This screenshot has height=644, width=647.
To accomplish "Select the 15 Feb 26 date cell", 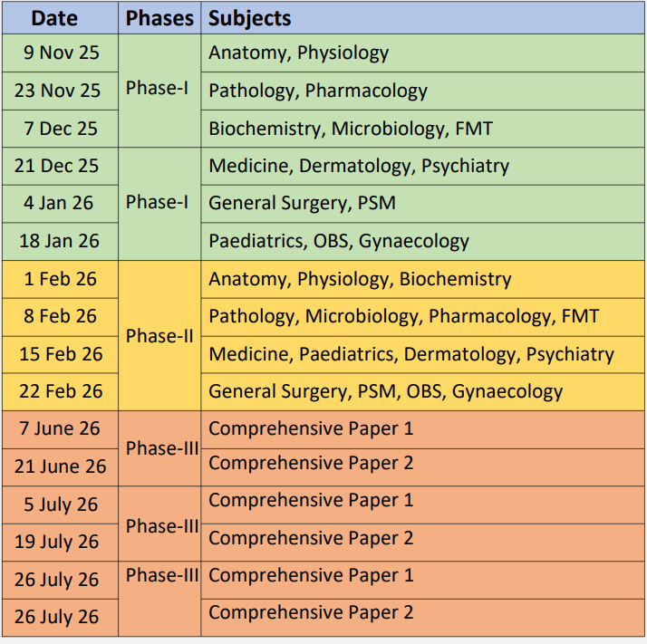I will 61,354.
